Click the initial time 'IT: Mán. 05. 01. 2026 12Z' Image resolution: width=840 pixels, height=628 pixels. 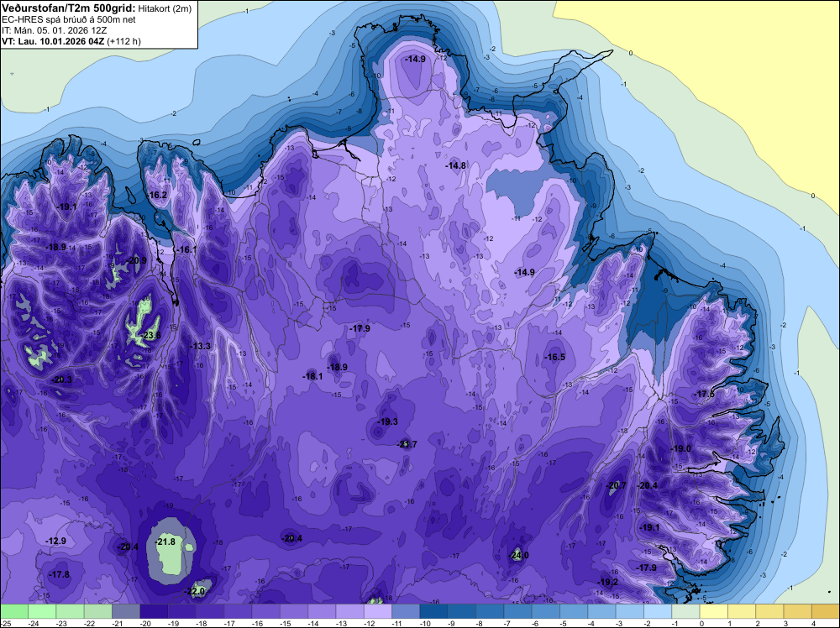(x=55, y=30)
